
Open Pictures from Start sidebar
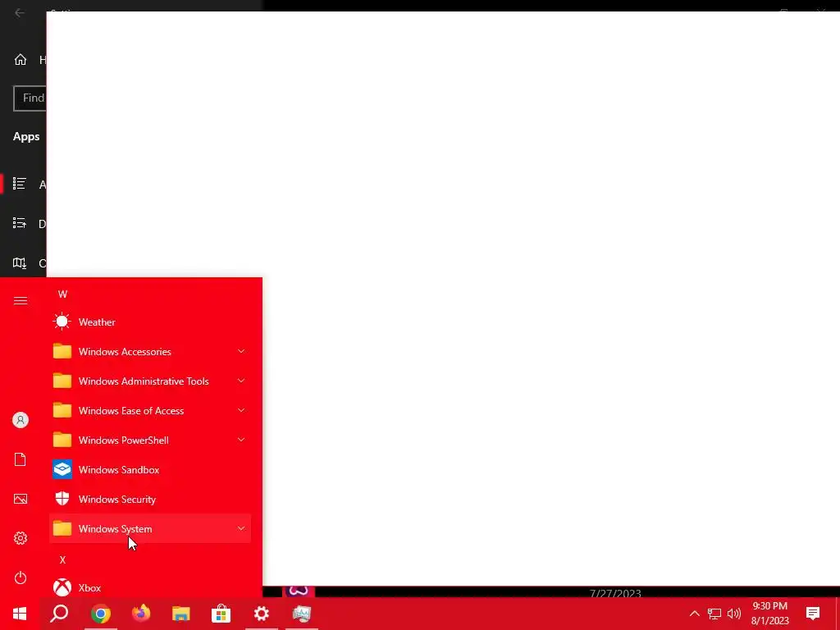(x=21, y=499)
